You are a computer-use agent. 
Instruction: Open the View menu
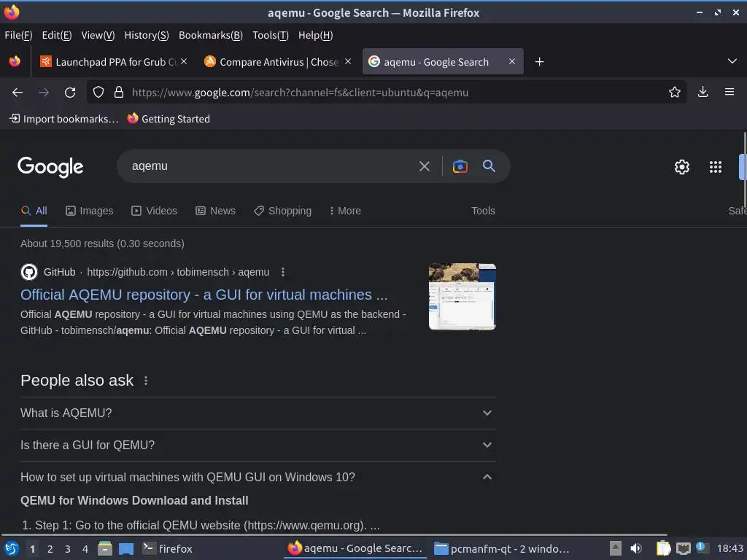[x=98, y=35]
